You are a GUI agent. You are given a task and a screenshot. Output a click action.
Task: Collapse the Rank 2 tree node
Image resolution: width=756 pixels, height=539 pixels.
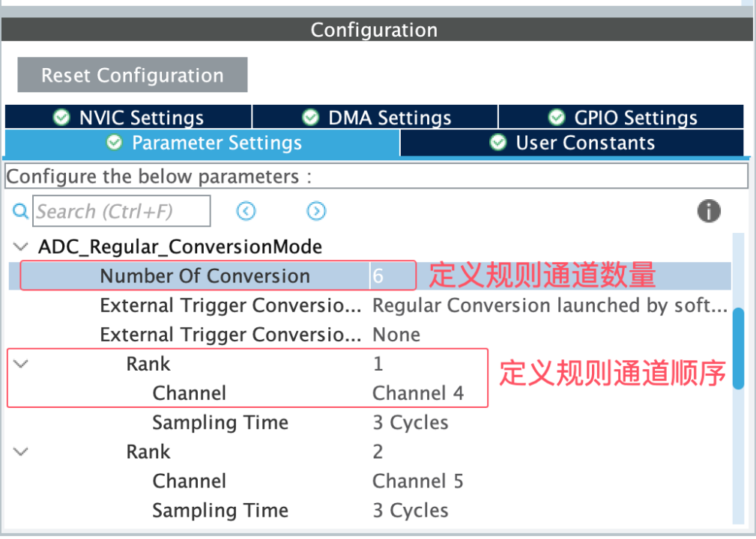[21, 451]
